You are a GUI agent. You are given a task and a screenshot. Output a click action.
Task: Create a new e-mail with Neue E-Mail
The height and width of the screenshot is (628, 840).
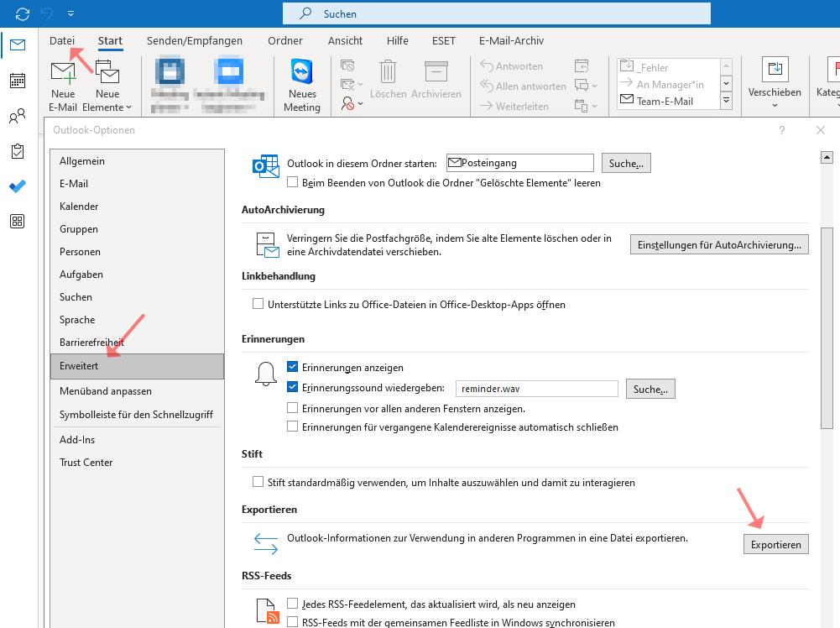pyautogui.click(x=63, y=86)
